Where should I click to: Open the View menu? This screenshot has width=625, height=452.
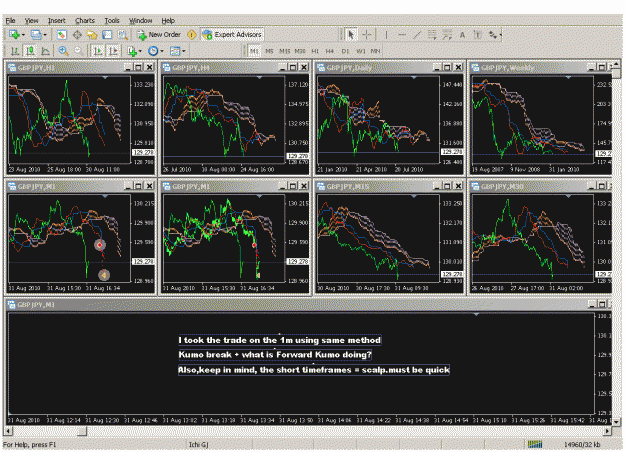(31, 20)
